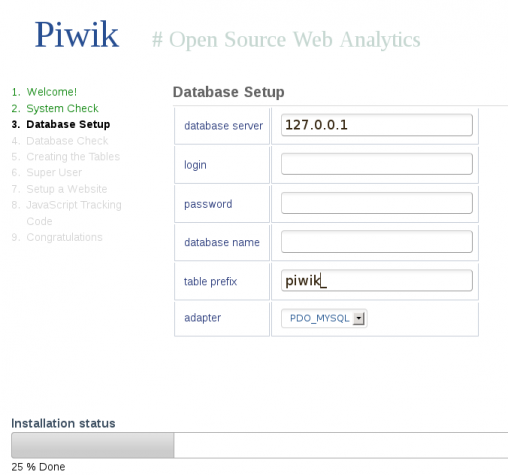This screenshot has height=475, width=508.
Task: Click the '25 % Done' text
Action: [x=38, y=467]
